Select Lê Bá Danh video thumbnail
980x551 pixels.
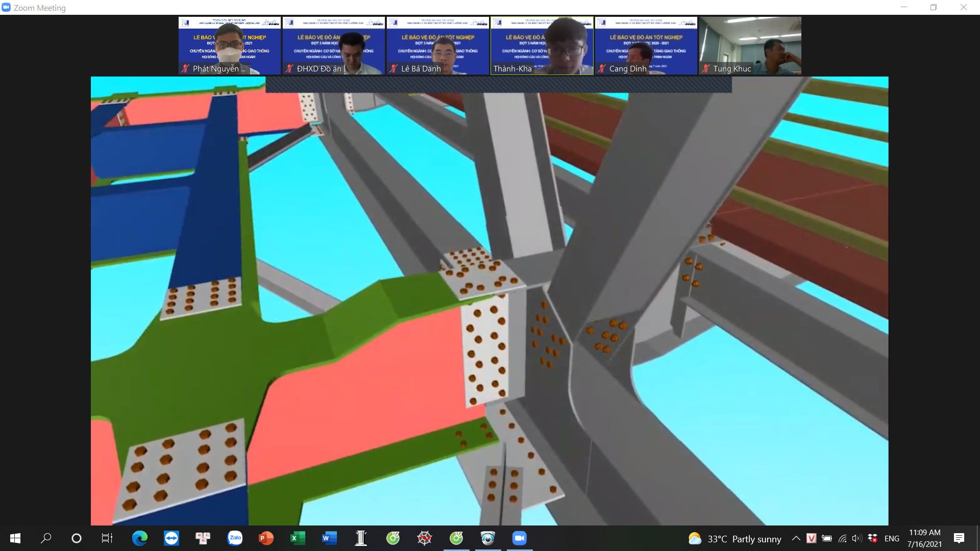(437, 46)
